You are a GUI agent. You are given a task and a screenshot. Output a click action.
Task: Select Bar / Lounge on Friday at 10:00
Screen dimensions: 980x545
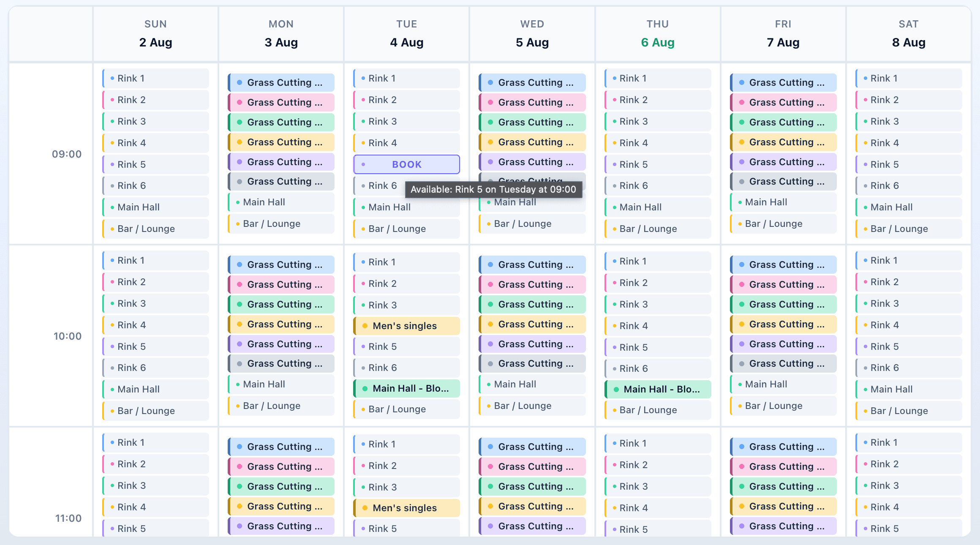pyautogui.click(x=783, y=406)
